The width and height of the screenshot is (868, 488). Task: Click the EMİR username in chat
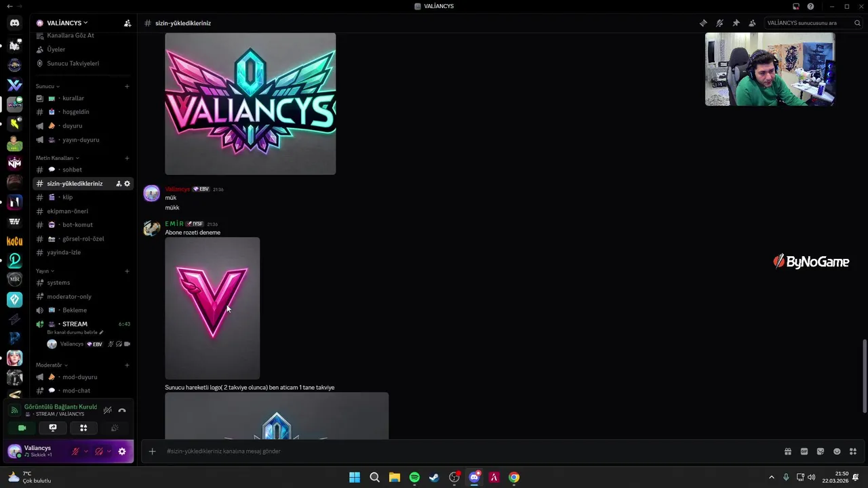[174, 224]
